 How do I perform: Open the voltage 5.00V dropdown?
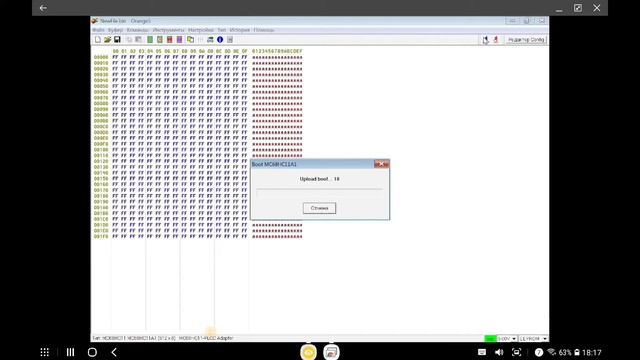click(507, 339)
